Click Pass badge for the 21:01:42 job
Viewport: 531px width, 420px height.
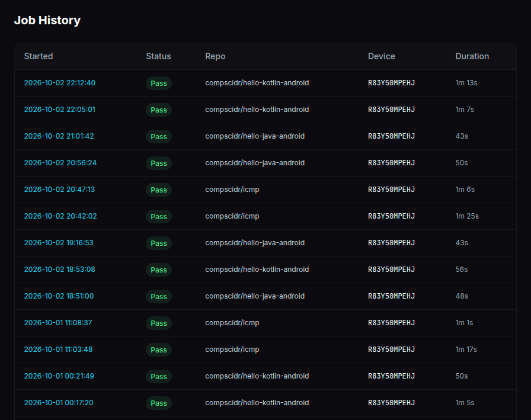(159, 137)
